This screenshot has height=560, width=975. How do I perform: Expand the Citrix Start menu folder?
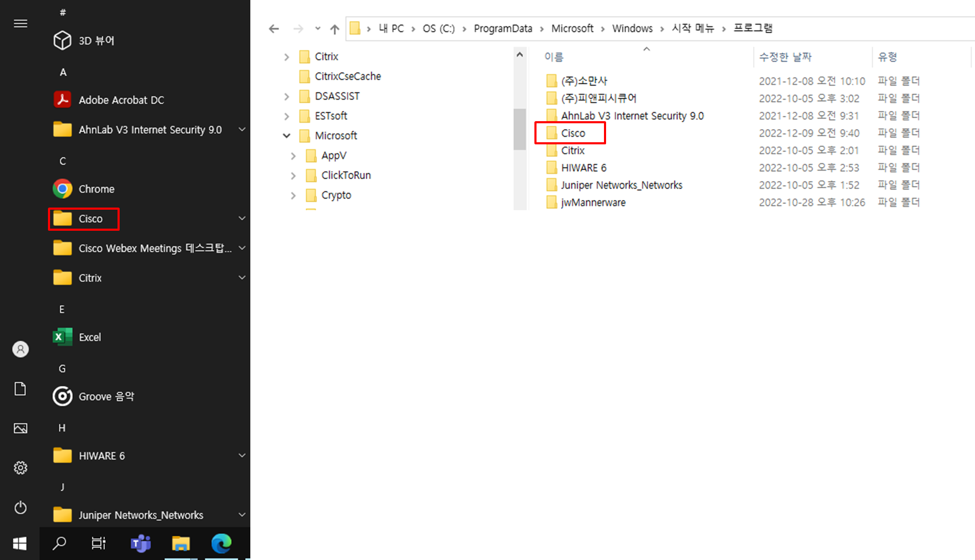point(242,278)
